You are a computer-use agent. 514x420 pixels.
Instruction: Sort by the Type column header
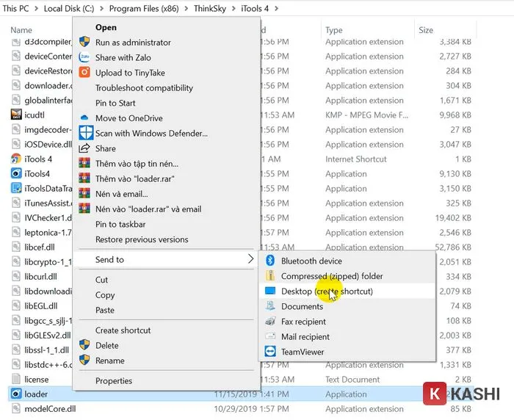[x=333, y=30]
